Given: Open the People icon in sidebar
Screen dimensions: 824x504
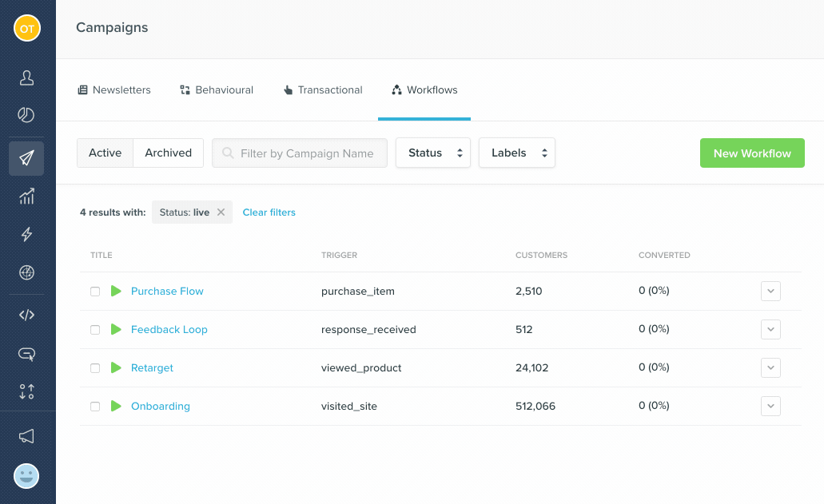Looking at the screenshot, I should (x=26, y=77).
